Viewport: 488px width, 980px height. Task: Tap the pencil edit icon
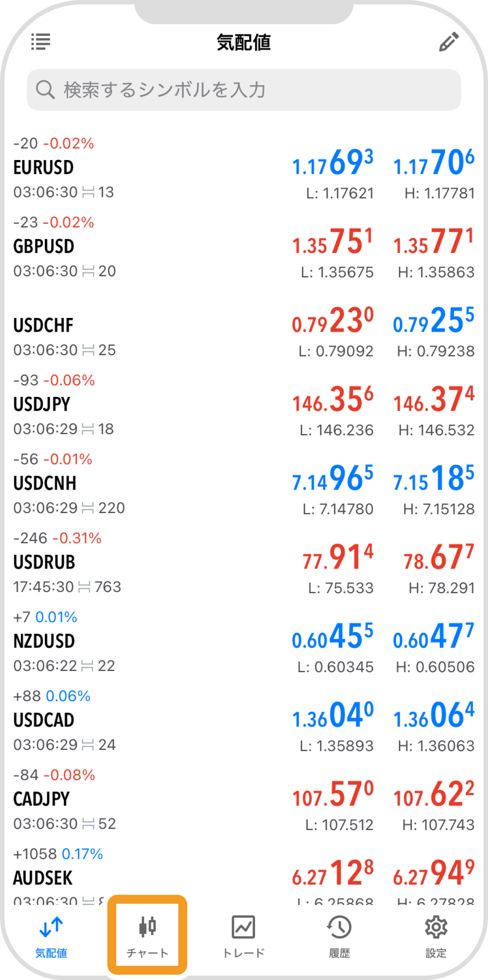pyautogui.click(x=449, y=42)
